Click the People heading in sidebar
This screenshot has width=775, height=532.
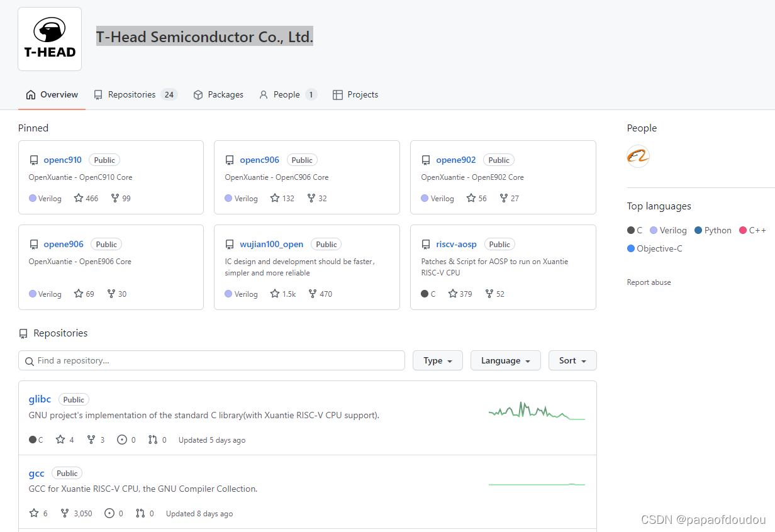click(x=642, y=128)
